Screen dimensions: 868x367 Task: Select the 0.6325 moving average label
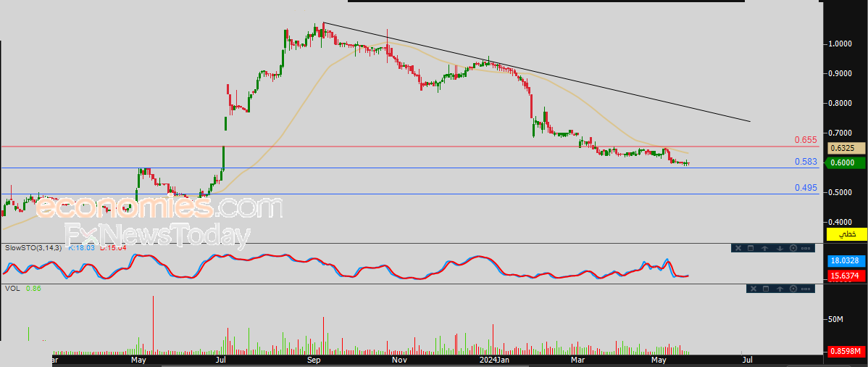point(846,148)
